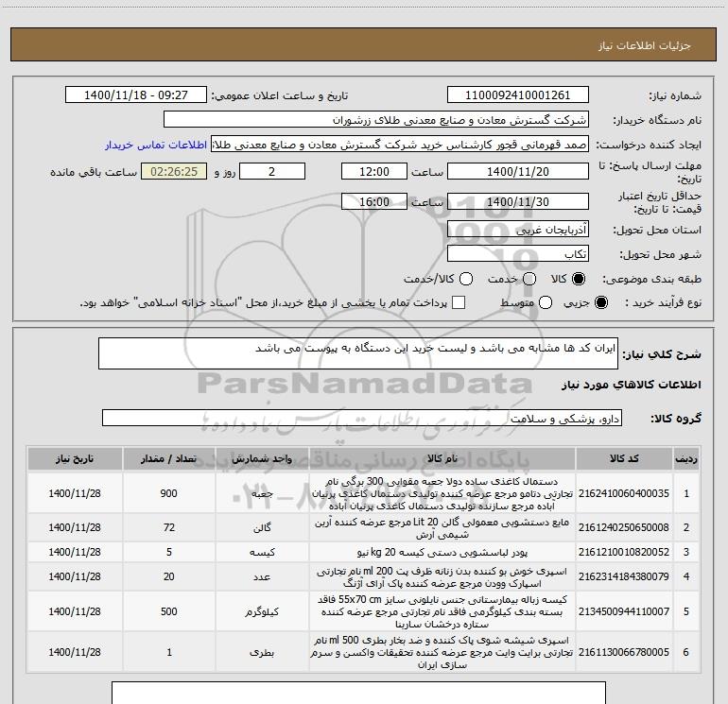Click the شماره نیاز number field

pos(518,95)
